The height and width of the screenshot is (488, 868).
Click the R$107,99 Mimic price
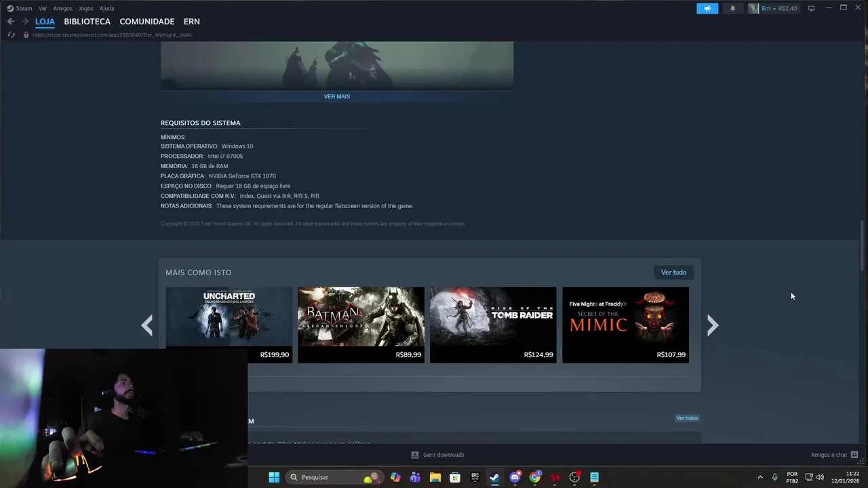click(671, 354)
